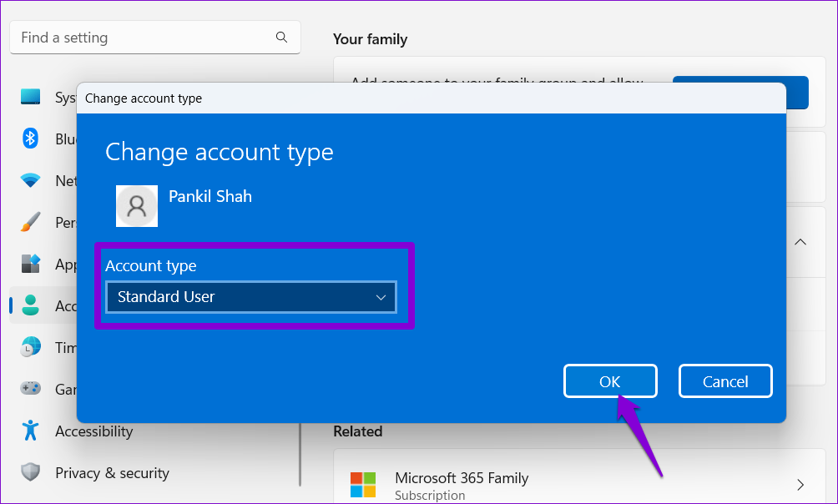
Task: Click the Personalization paintbrush icon
Action: point(31,222)
